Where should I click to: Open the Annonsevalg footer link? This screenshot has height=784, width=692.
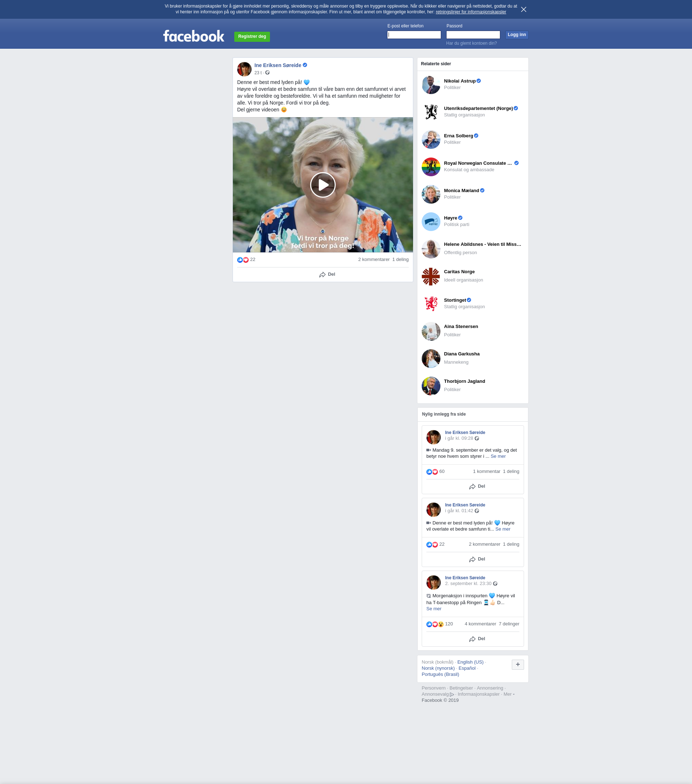438,695
